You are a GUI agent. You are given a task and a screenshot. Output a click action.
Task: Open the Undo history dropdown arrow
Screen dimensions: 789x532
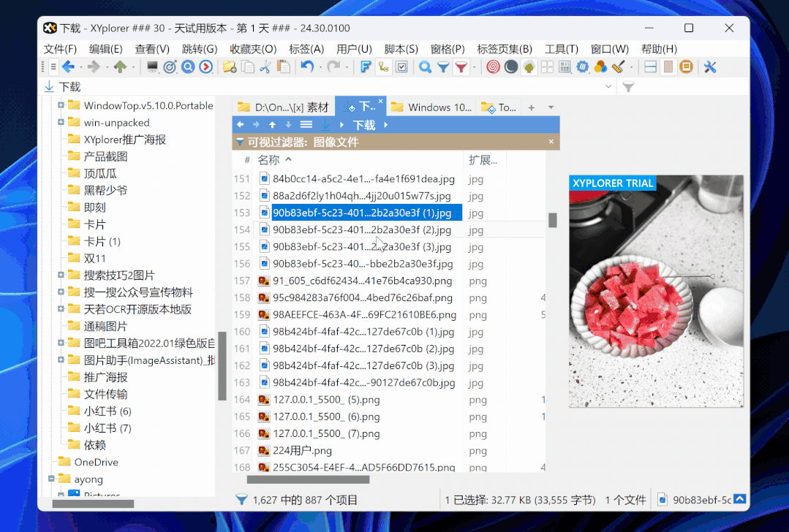pos(320,67)
